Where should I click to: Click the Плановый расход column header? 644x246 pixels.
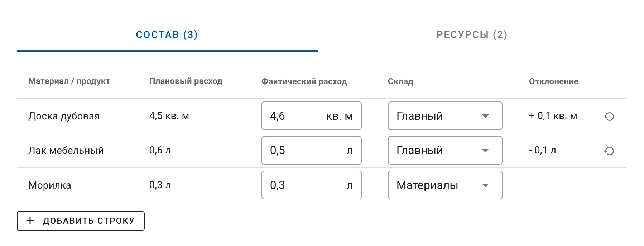point(186,81)
